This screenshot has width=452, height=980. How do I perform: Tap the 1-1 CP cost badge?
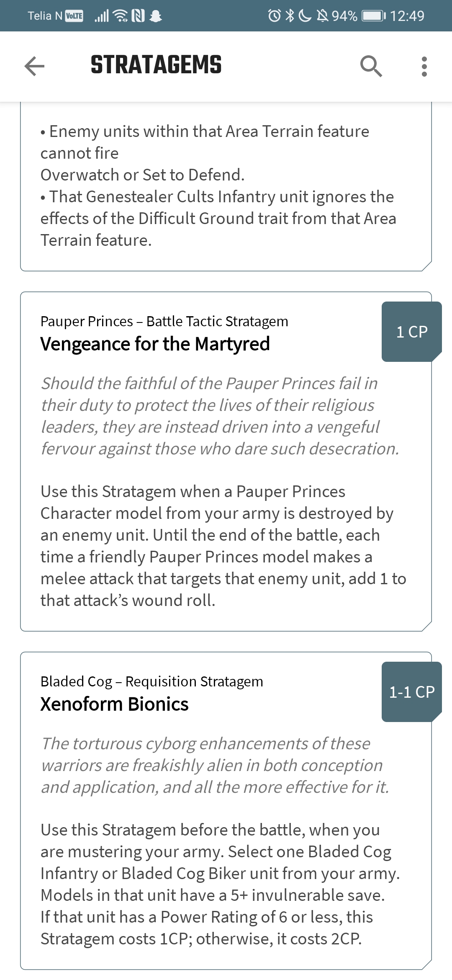(412, 692)
